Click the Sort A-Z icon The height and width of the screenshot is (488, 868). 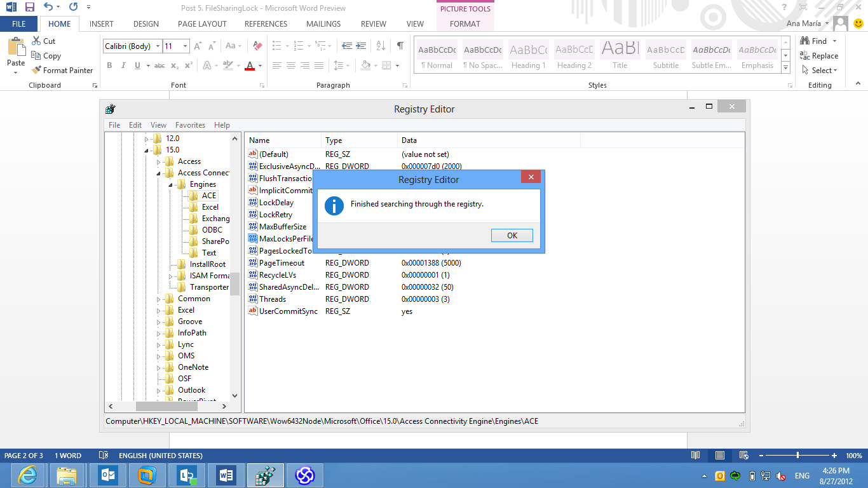(x=381, y=46)
